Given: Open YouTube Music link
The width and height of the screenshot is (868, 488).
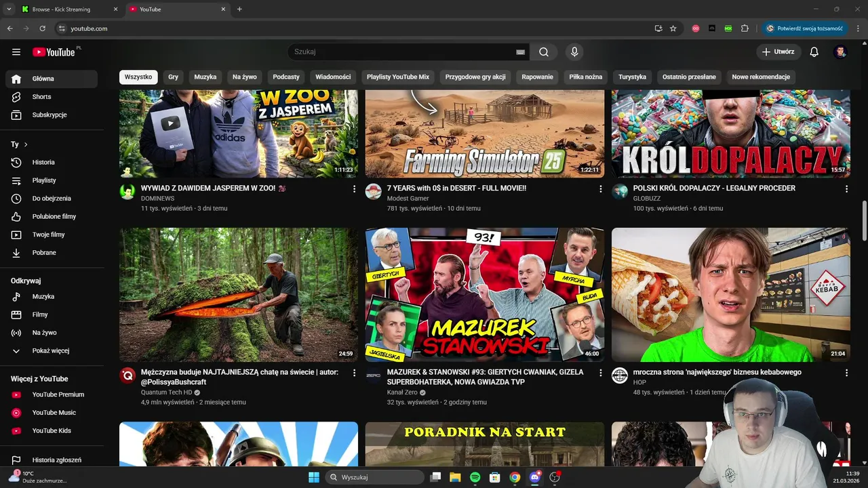Looking at the screenshot, I should point(52,413).
